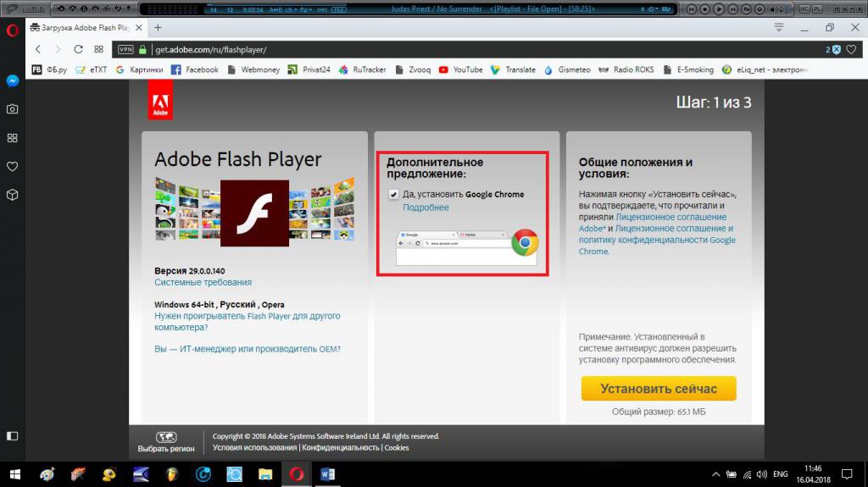Open a new tab with plus button
The height and width of the screenshot is (487, 868).
pos(158,27)
